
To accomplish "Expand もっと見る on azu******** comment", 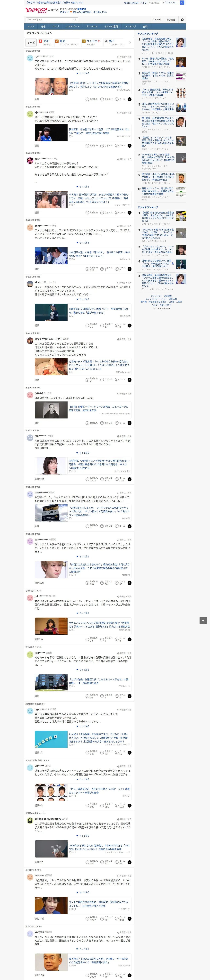I will tap(83, 187).
